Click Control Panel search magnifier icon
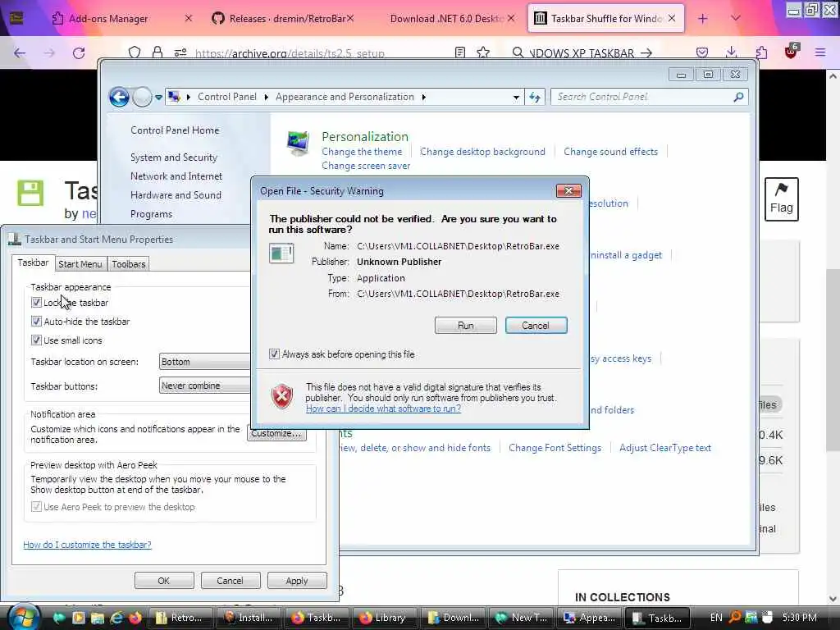 point(739,97)
